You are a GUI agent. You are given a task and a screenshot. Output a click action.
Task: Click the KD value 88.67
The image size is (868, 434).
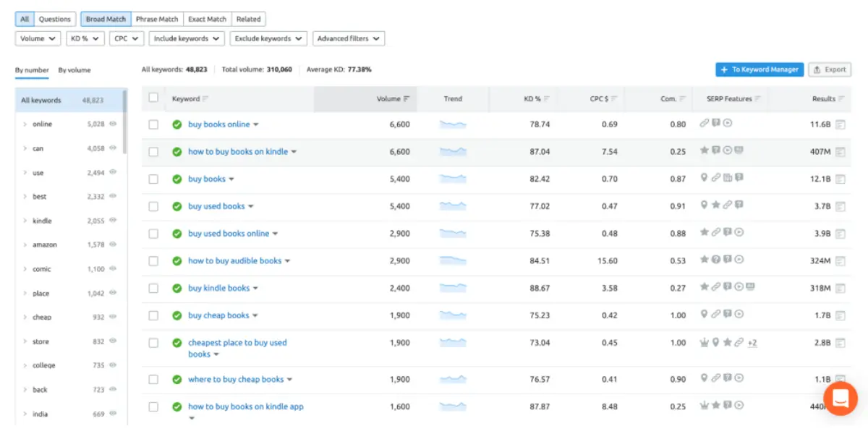[x=540, y=288]
